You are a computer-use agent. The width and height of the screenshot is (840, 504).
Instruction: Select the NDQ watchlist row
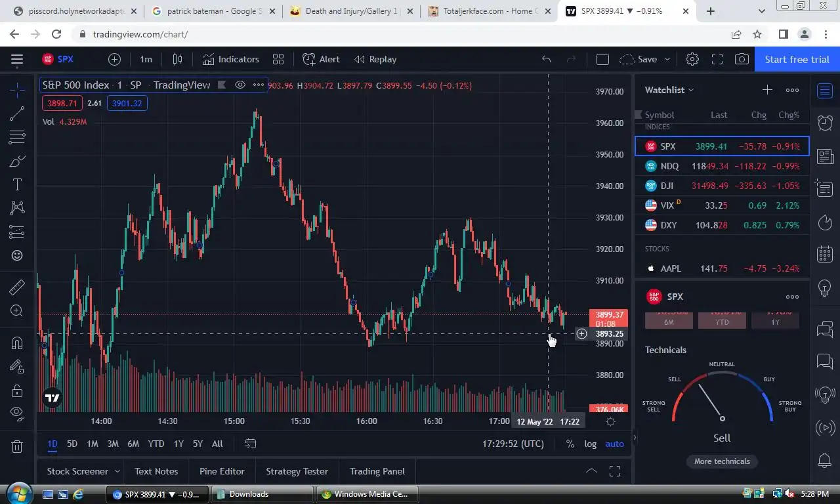(x=722, y=166)
